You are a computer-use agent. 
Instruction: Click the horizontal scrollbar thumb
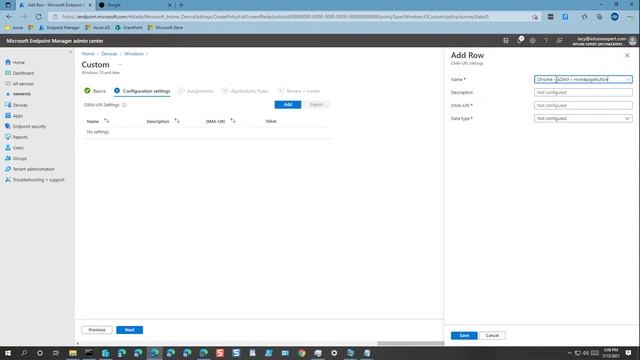pyautogui.click(x=410, y=343)
